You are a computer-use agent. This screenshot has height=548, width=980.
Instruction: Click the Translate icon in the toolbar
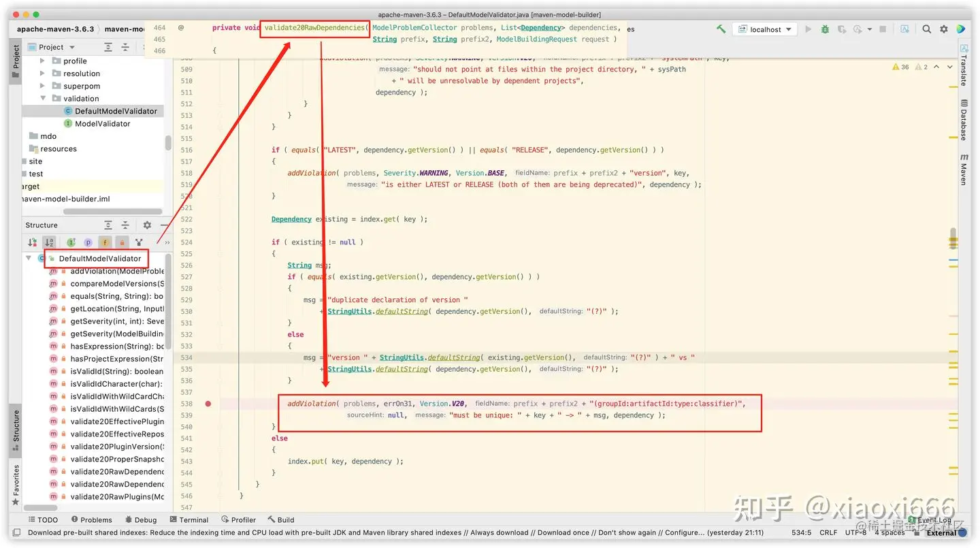pos(904,29)
